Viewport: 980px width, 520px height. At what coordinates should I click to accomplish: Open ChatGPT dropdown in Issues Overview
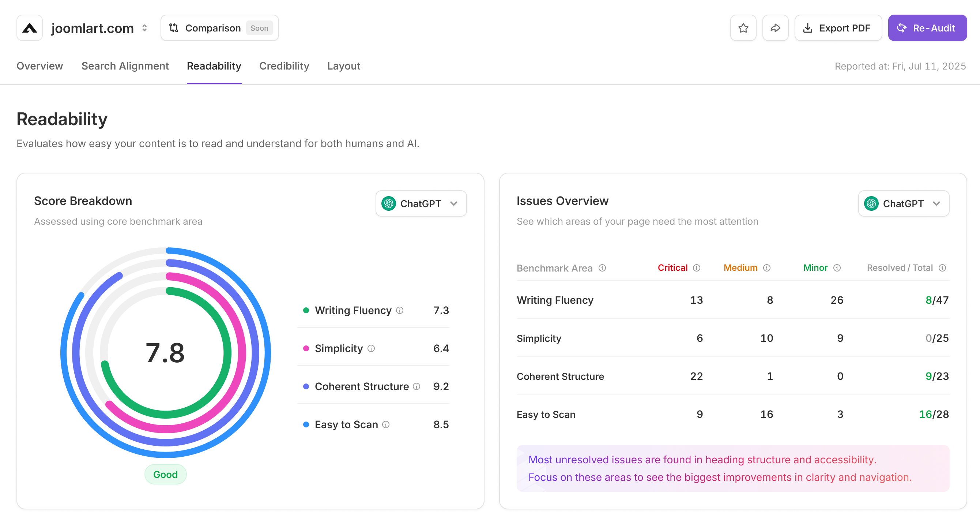pos(903,204)
